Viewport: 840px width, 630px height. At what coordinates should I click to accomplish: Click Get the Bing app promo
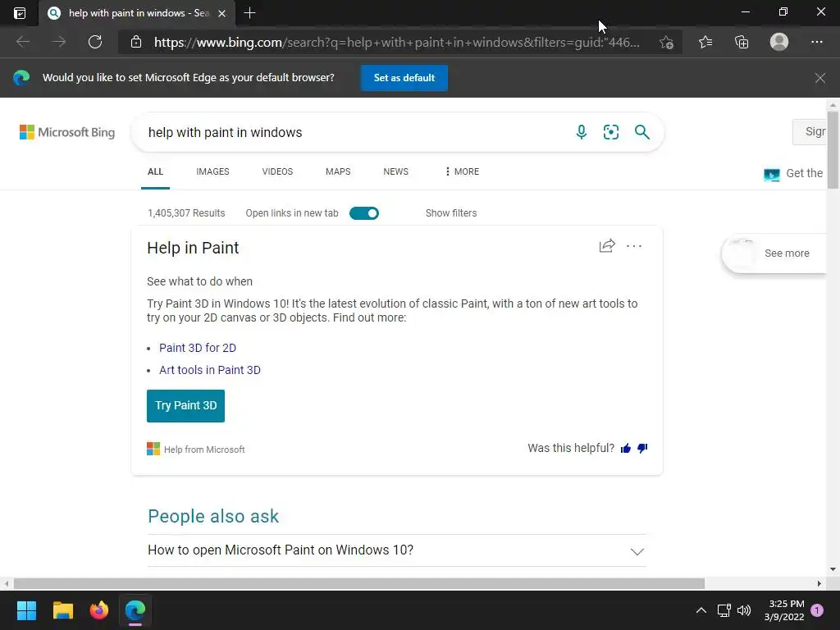(794, 174)
